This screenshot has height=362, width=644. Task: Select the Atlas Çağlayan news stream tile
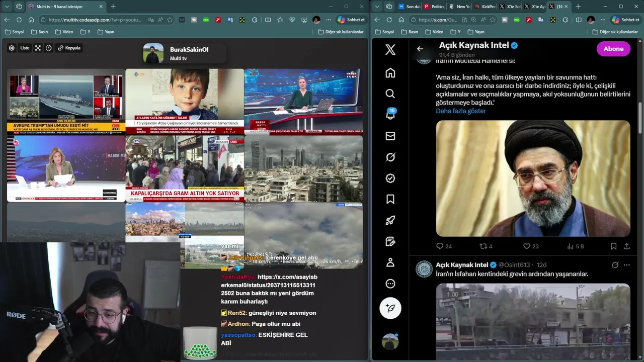click(185, 102)
